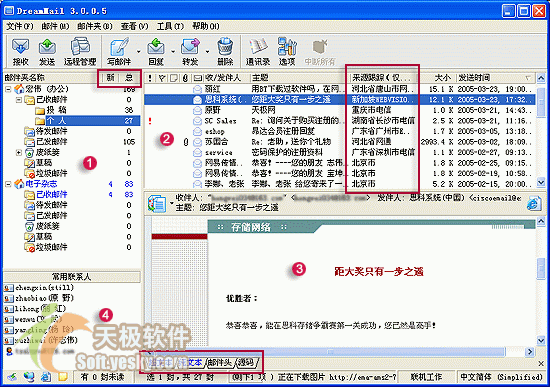
Task: Switch to the 邮件头 tab
Action: click(x=220, y=362)
